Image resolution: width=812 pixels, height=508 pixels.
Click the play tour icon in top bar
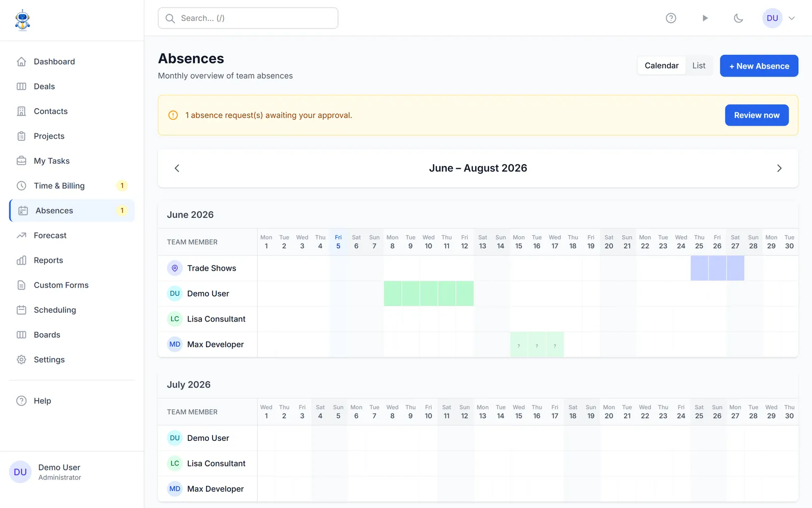click(705, 18)
